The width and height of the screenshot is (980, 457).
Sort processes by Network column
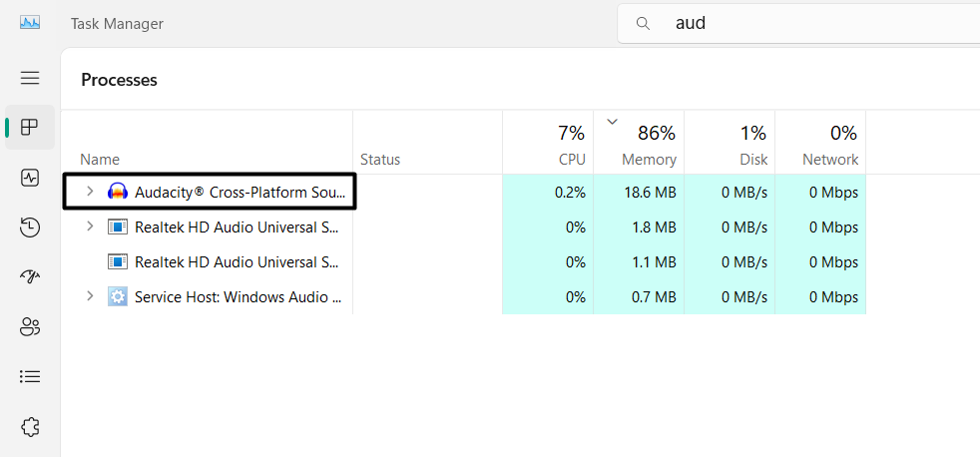(x=830, y=160)
